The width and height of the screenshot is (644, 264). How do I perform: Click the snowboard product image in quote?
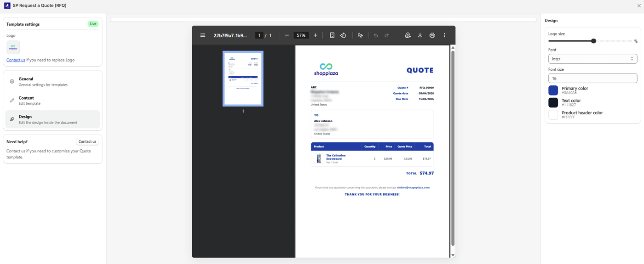[319, 159]
